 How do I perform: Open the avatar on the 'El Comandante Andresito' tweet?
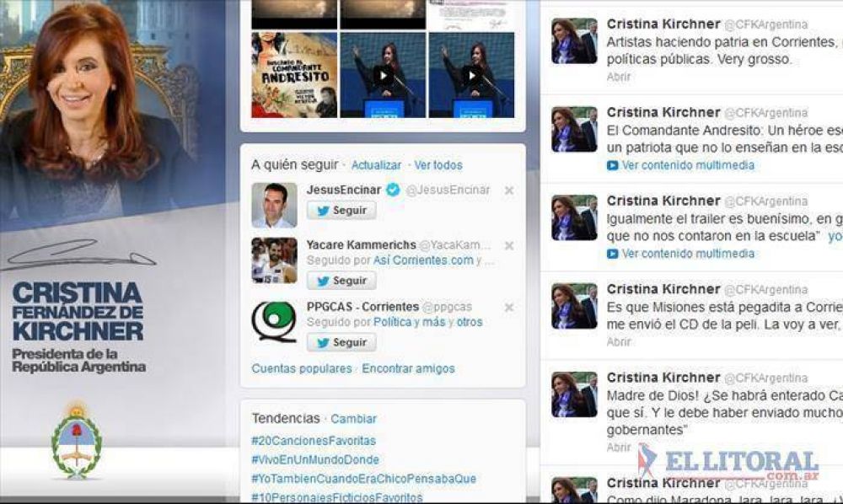pyautogui.click(x=574, y=129)
